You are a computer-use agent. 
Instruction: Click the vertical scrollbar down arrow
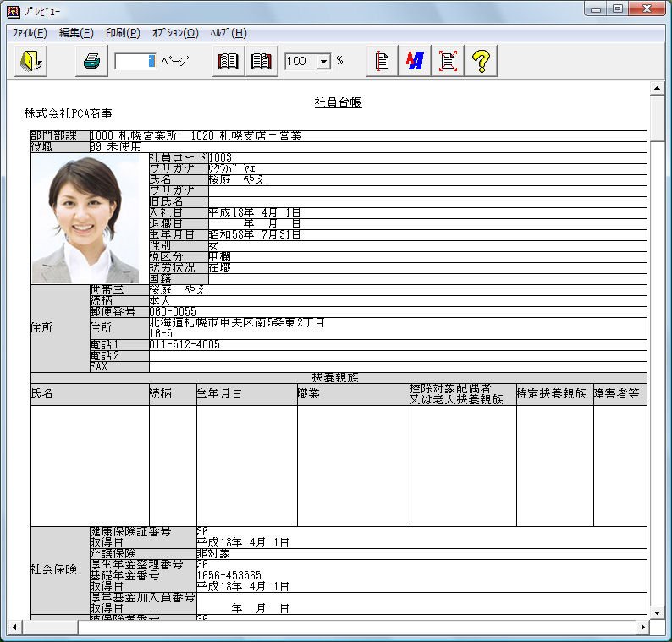(657, 613)
